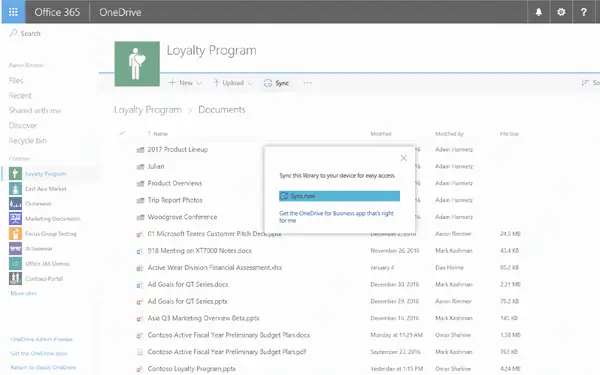600x375 pixels.
Task: Open the Julian folder
Action: click(x=156, y=166)
